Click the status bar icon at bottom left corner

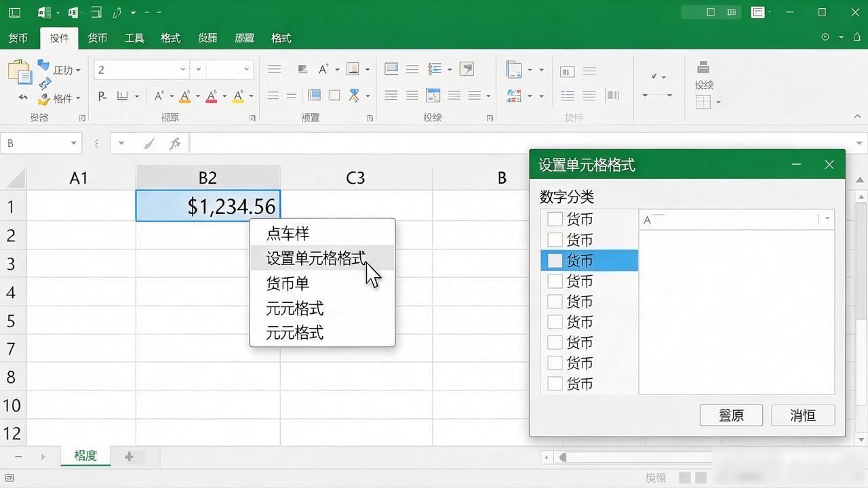(10, 478)
